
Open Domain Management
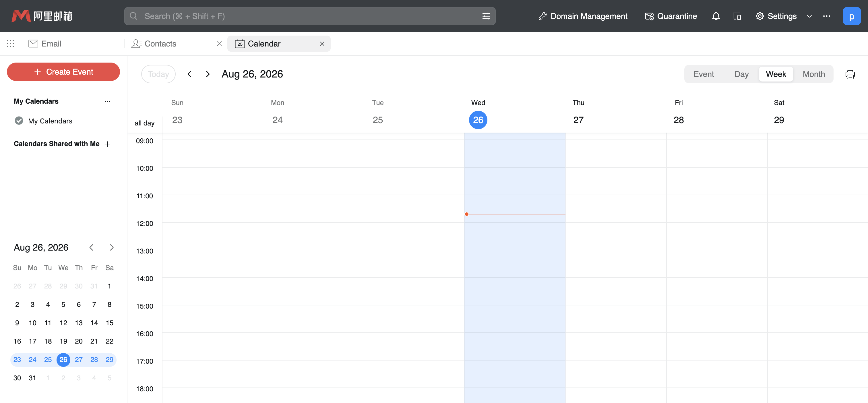click(583, 16)
